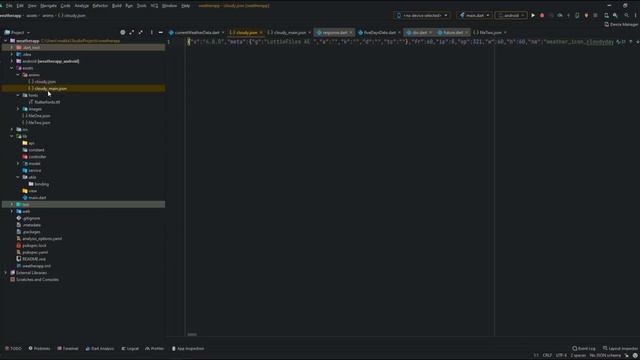
Task: Click the Project view selector dropdown
Action: click(x=17, y=32)
